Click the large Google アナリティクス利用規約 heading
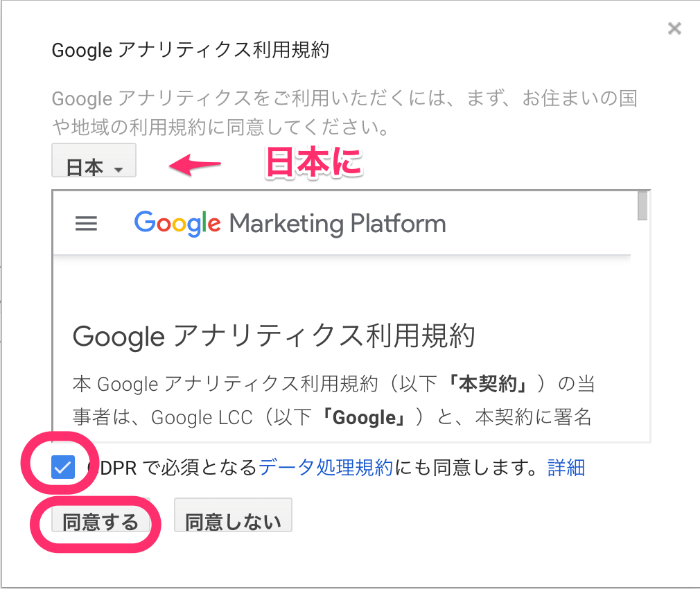The image size is (700, 589). tap(274, 337)
